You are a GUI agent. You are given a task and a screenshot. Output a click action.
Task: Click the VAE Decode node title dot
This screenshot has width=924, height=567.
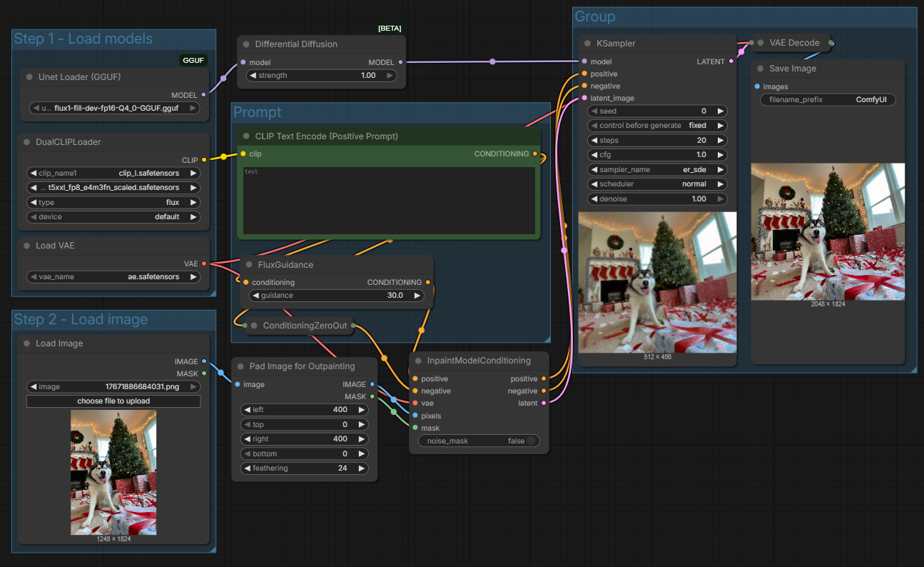(761, 43)
